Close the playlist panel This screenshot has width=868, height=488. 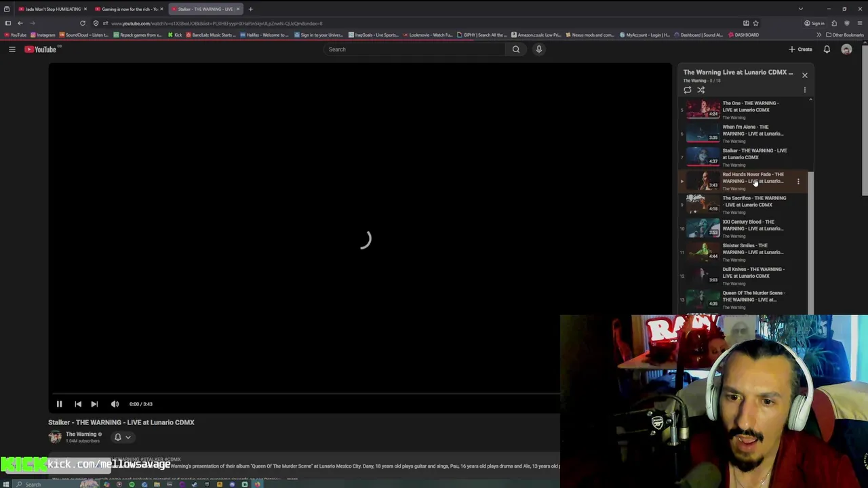[x=804, y=75]
